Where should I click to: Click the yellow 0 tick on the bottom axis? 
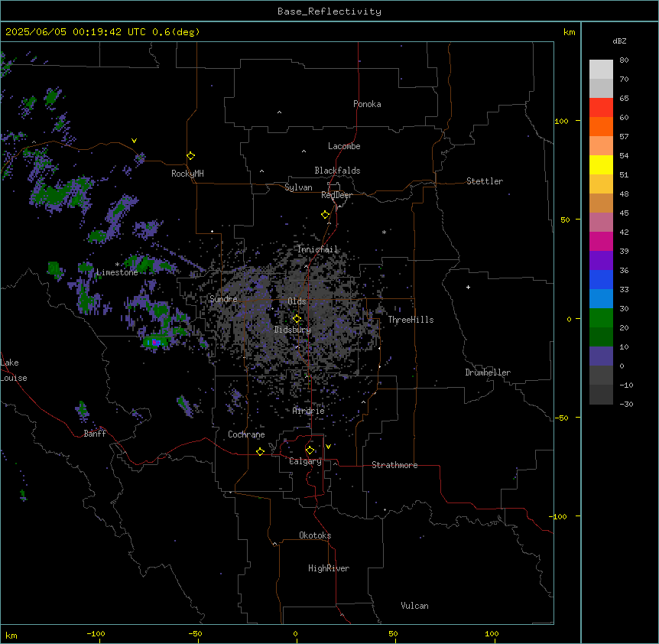pos(295,633)
